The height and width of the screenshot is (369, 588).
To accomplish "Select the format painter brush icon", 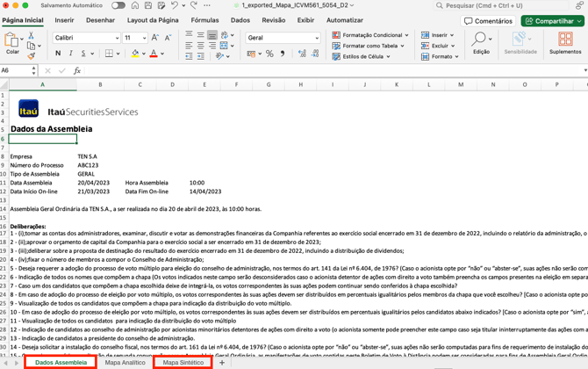I will 31,55.
